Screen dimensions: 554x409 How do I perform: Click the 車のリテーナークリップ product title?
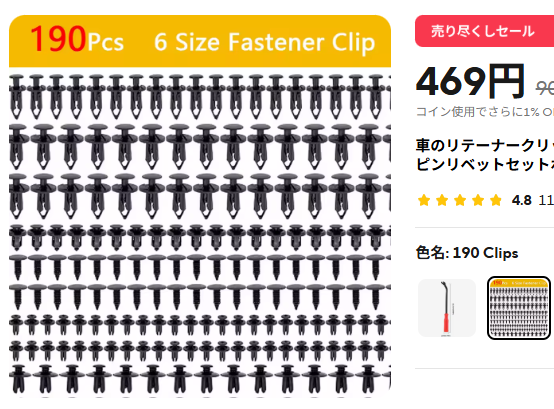(485, 155)
